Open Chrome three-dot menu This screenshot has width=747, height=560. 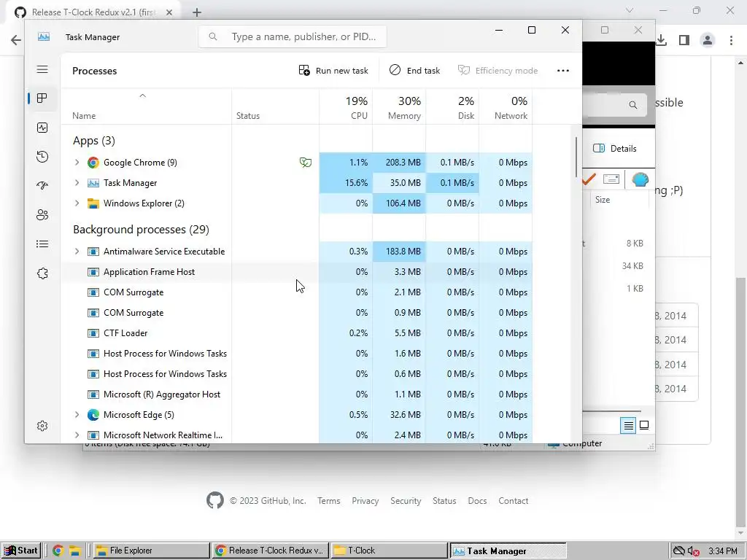point(731,40)
